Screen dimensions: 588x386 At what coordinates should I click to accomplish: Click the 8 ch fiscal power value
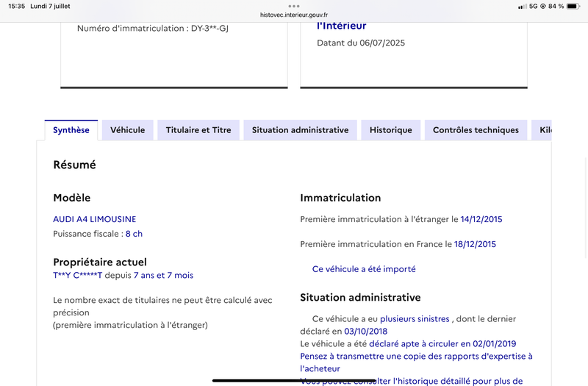134,234
